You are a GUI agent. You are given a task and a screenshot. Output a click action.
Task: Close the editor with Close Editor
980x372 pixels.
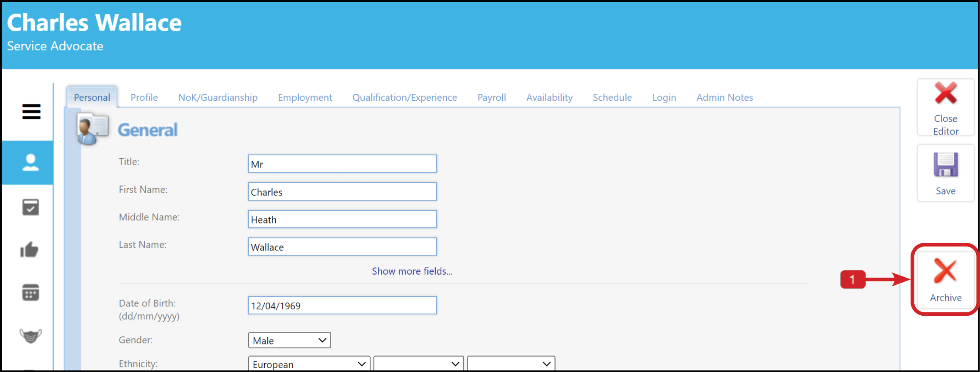(946, 107)
